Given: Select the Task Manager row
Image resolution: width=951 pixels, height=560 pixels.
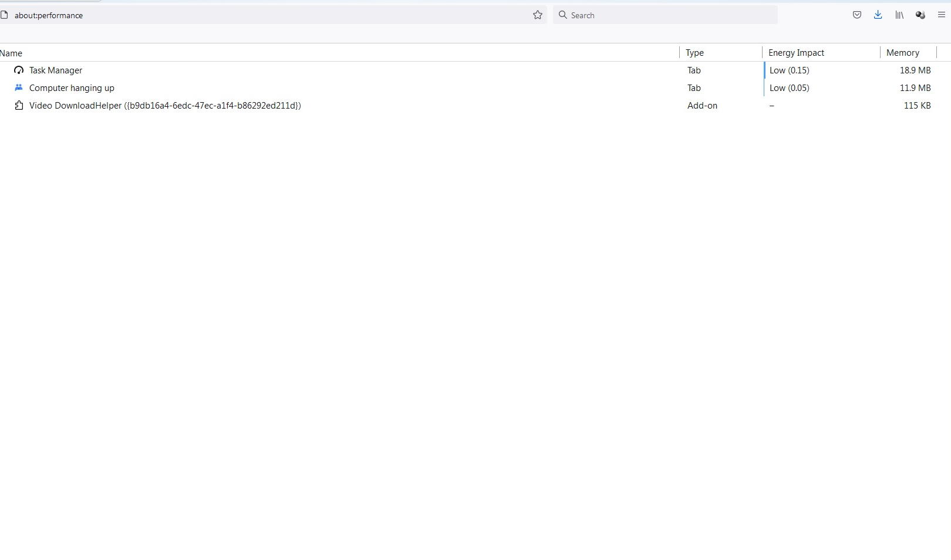Looking at the screenshot, I should 475,70.
